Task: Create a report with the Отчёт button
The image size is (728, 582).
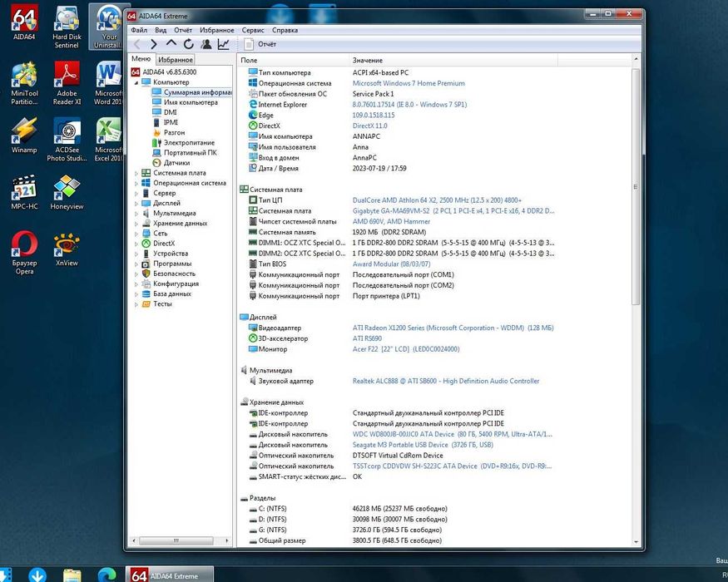Action: pos(260,44)
